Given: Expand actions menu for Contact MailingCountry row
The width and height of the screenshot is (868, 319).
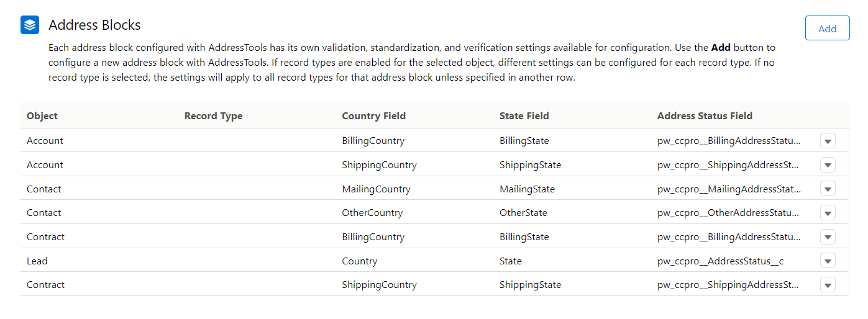Looking at the screenshot, I should [828, 189].
